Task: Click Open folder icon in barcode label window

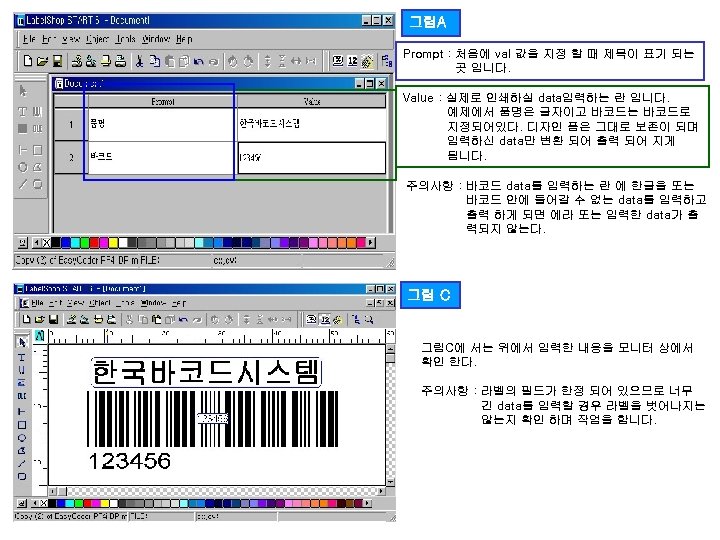Action: (39, 319)
